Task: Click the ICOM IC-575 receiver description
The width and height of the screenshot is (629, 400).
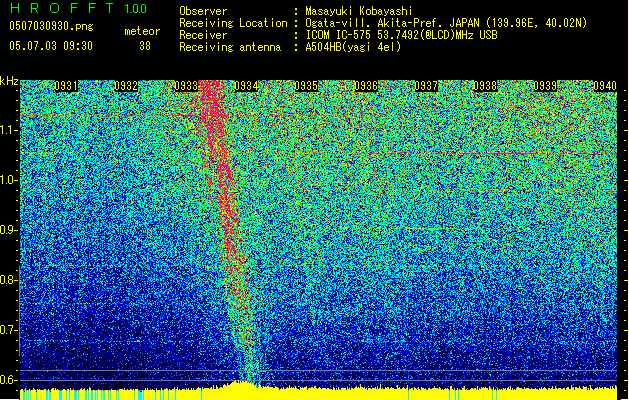Action: click(401, 35)
